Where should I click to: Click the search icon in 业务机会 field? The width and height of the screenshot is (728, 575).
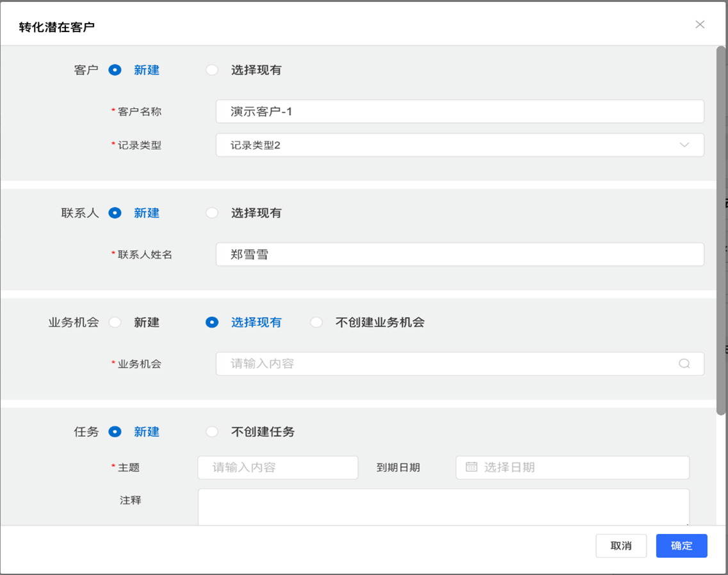(684, 364)
